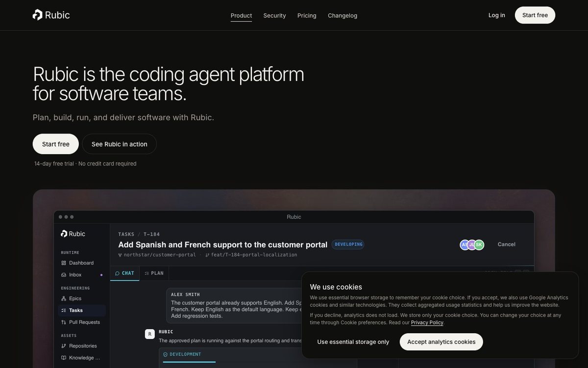Open the Product menu item
Screen dimensions: 588x368
(x=241, y=15)
